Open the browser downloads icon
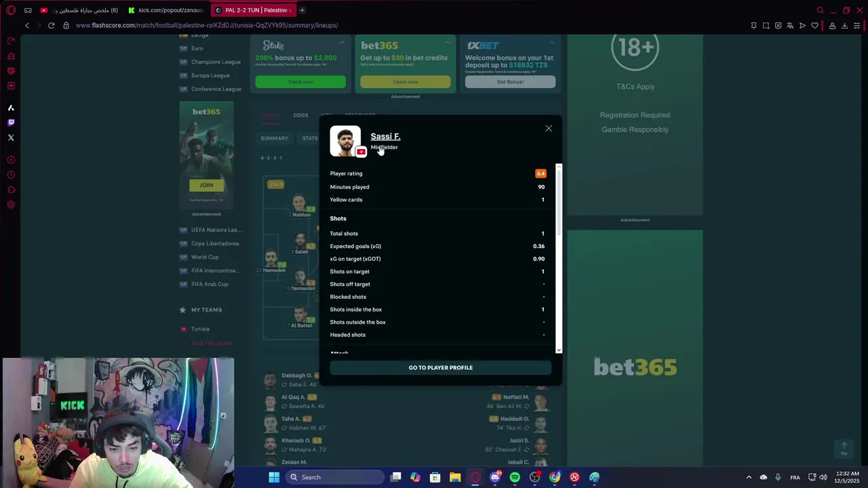The image size is (868, 488). [844, 26]
